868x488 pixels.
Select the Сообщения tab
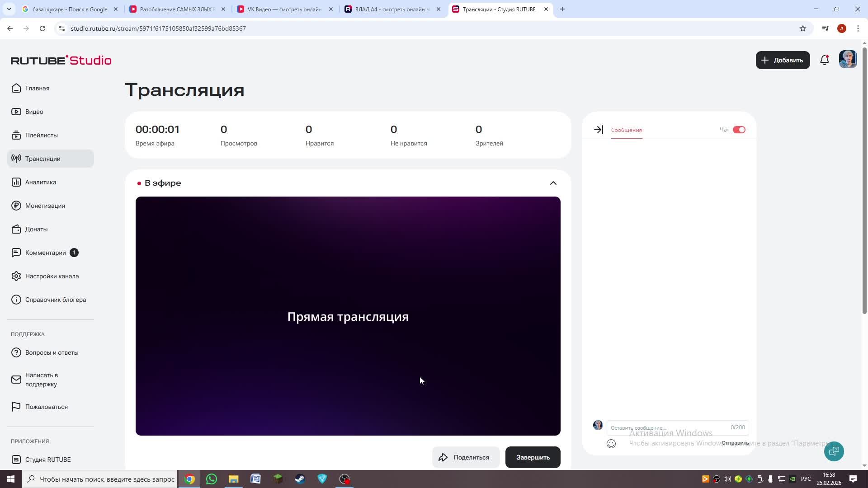coord(626,130)
